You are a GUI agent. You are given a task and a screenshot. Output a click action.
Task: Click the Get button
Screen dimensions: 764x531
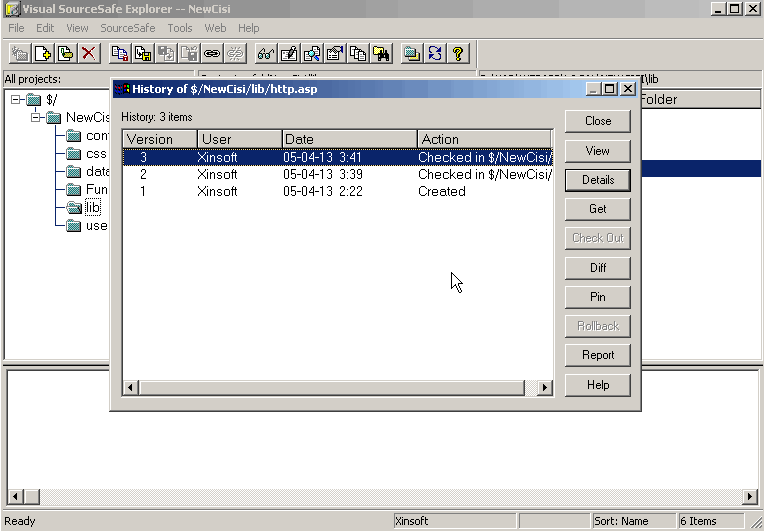(x=598, y=209)
